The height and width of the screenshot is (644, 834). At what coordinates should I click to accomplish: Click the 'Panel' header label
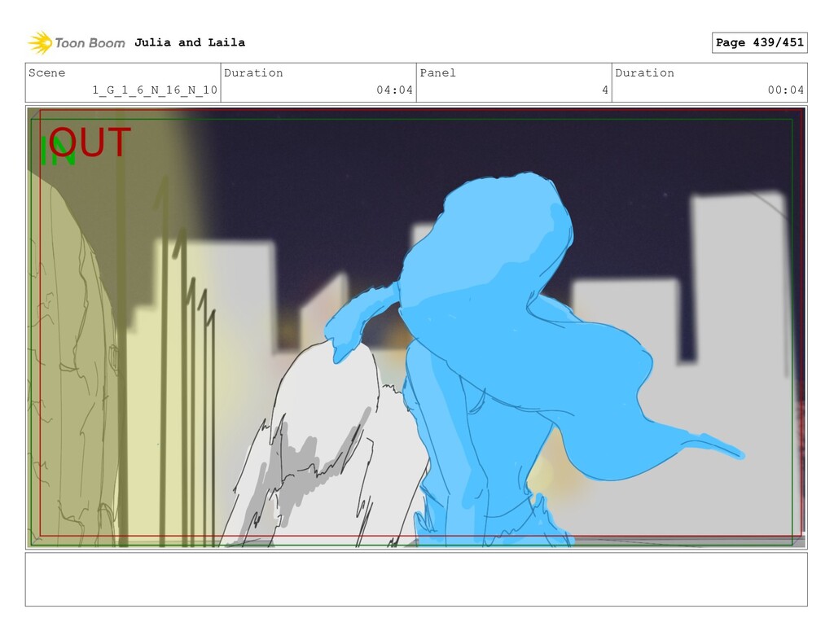437,72
